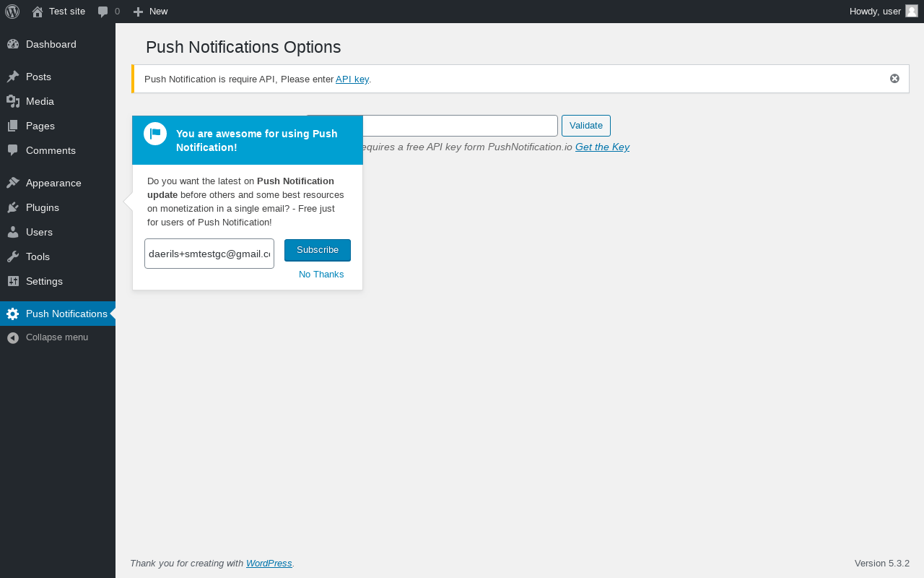
Task: Click the Comments speech bubble sidebar icon
Action: point(13,150)
